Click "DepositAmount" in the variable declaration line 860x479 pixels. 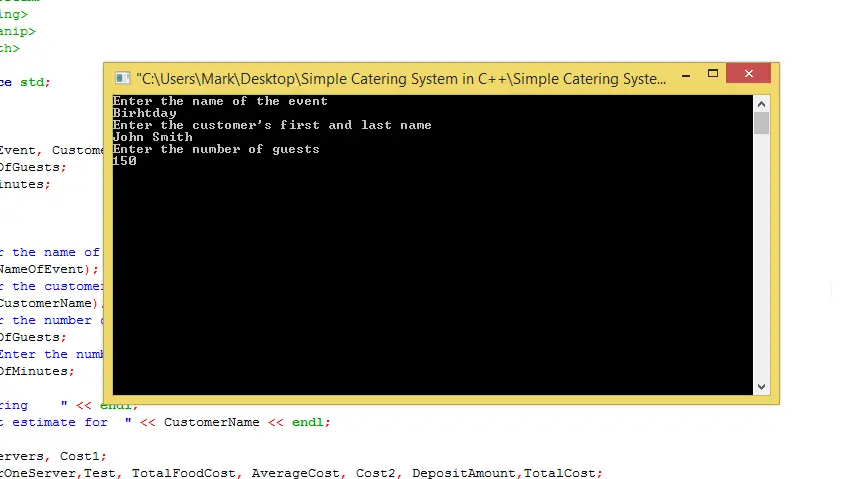pos(458,473)
